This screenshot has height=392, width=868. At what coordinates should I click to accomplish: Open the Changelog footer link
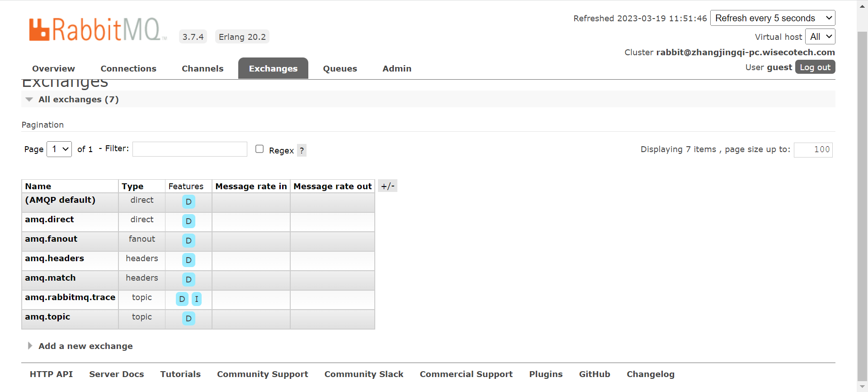(x=651, y=374)
